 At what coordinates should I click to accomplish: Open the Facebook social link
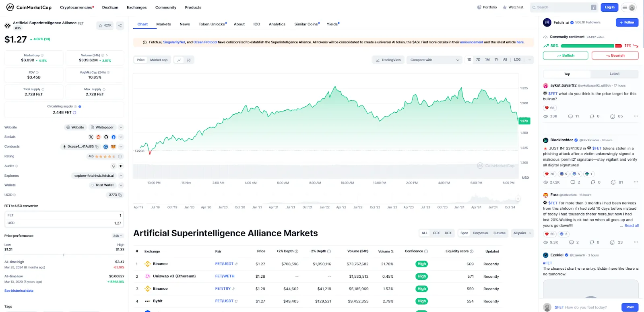coord(114,137)
